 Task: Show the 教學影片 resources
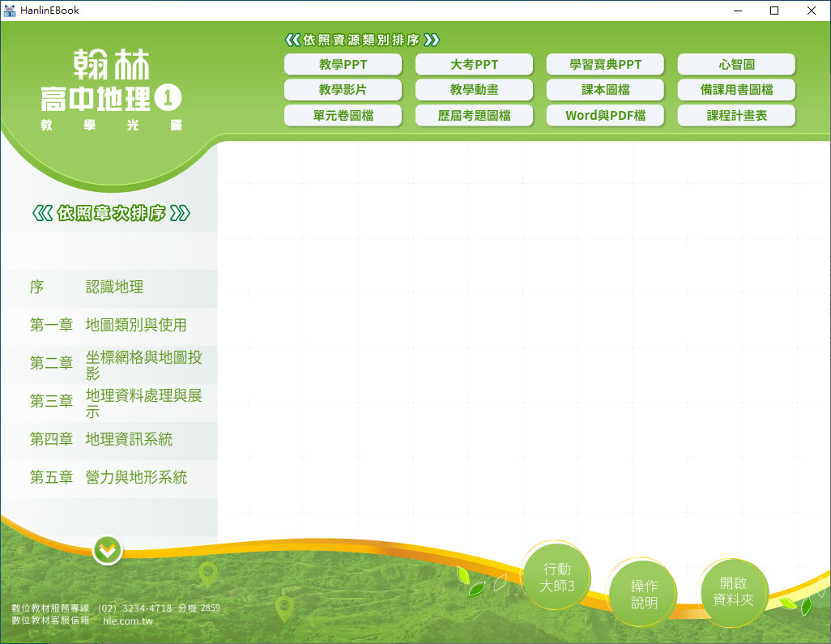point(343,90)
